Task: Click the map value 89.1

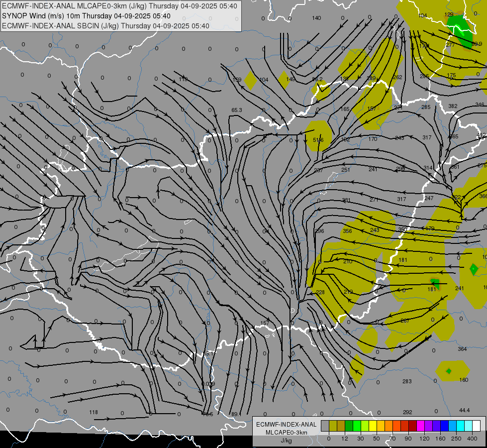Action: tap(236, 414)
